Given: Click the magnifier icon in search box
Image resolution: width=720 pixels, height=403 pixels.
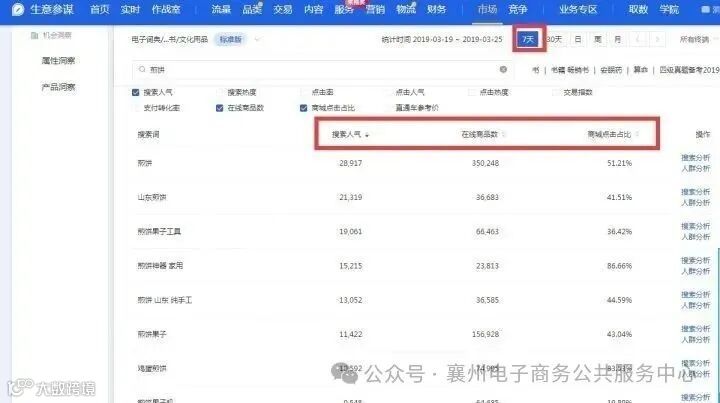Looking at the screenshot, I should 142,69.
